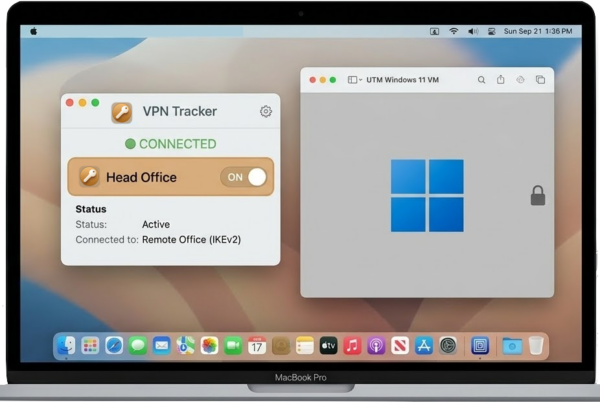Click the CONNECTED status label
Viewport: 600px width, 403px height.
tap(170, 144)
